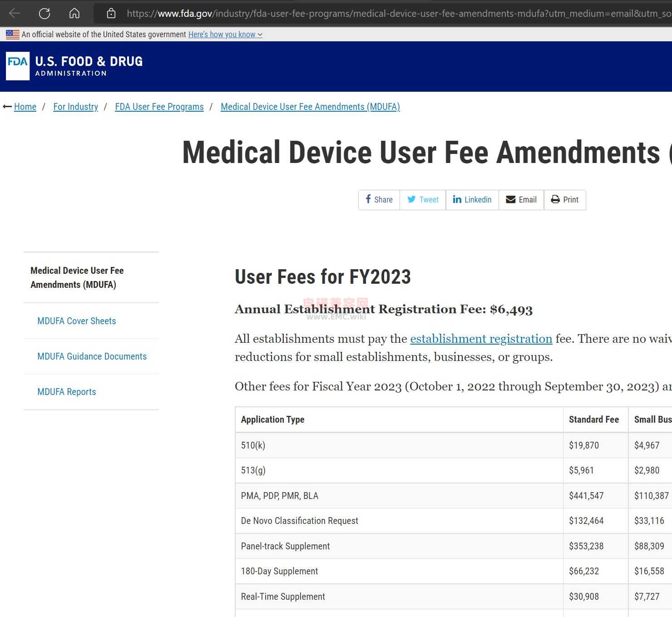Click the Real-Time Supplement row label

(283, 597)
